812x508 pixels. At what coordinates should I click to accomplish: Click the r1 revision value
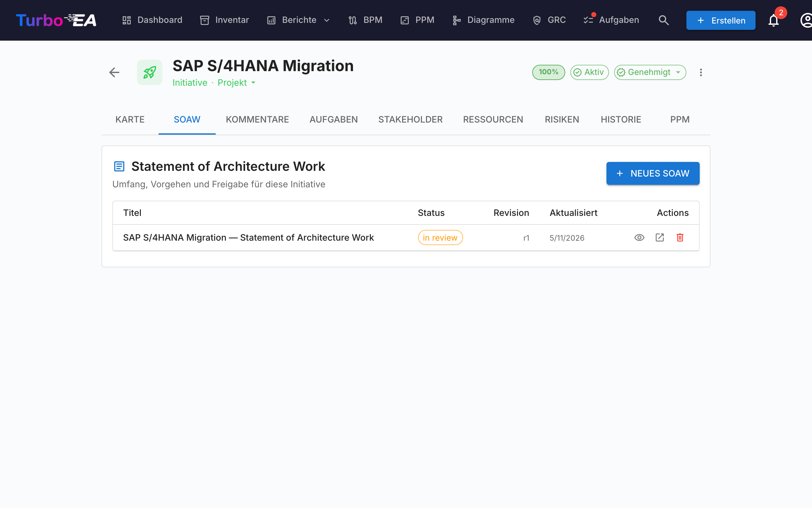(x=526, y=238)
